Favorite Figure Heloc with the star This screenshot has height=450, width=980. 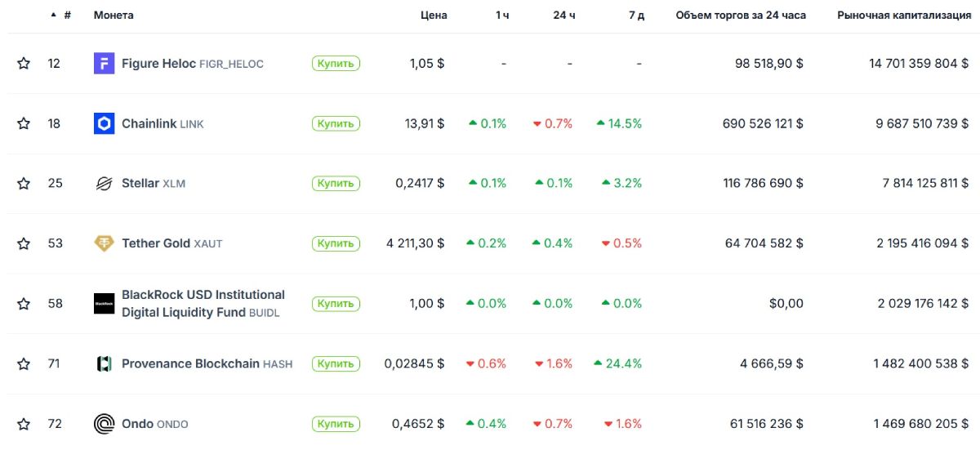pos(24,64)
